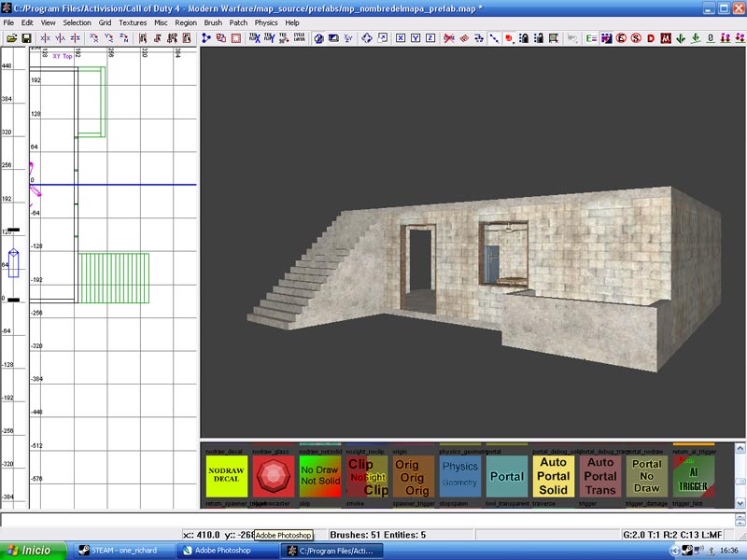Click the Tex Flip Y icon
Image resolution: width=747 pixels, height=560 pixels.
[269, 38]
